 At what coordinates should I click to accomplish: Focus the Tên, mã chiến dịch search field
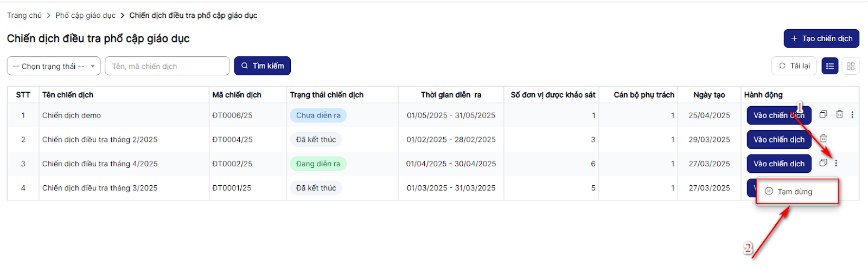(167, 66)
